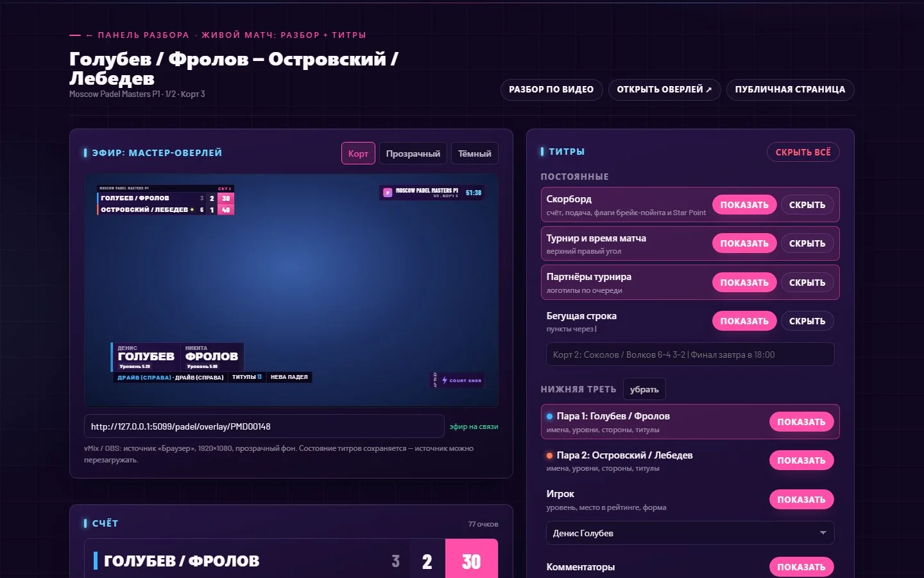Click the orange dot icon of Пара 2
Image resolution: width=924 pixels, height=578 pixels.
coord(550,456)
